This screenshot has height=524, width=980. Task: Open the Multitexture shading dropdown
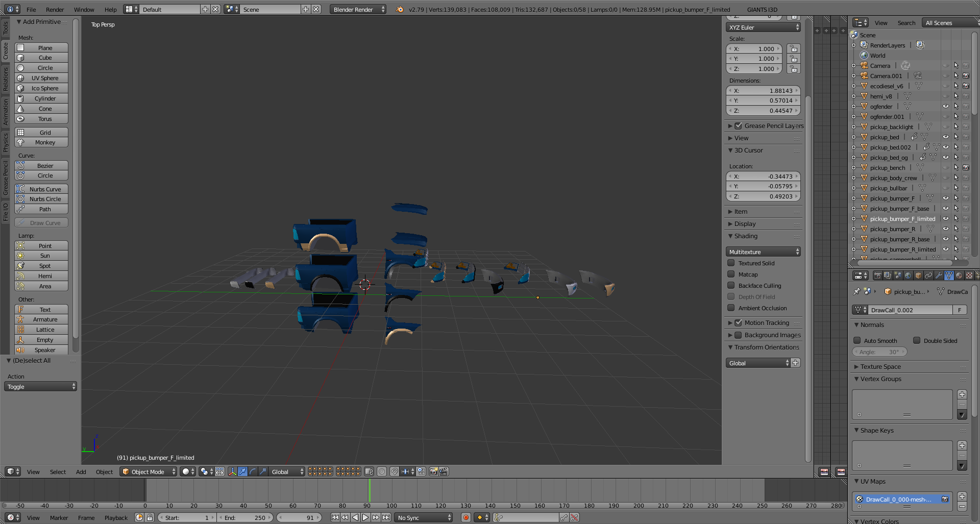coord(763,252)
